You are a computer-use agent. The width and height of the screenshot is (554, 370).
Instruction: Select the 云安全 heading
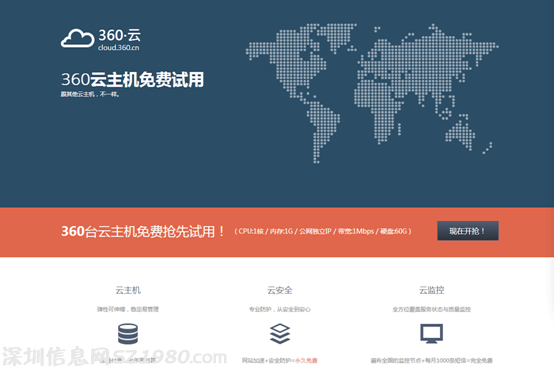pos(280,290)
